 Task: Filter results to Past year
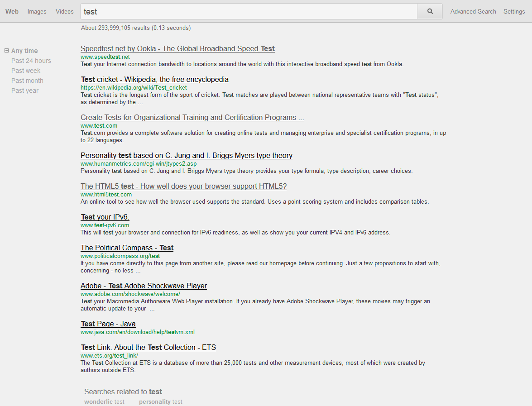[25, 91]
